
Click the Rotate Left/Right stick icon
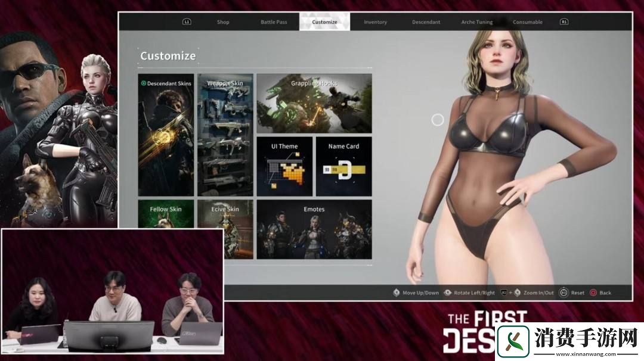coord(448,293)
